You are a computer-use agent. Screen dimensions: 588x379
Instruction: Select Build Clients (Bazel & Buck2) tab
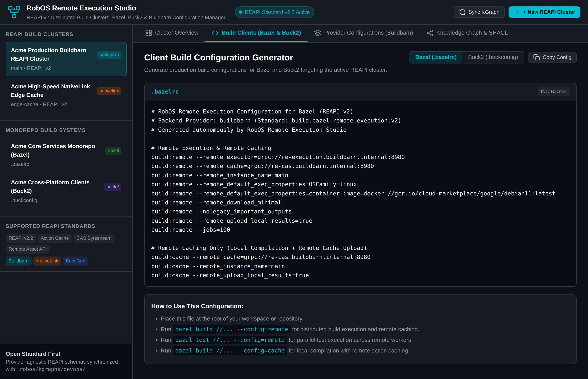pyautogui.click(x=256, y=33)
